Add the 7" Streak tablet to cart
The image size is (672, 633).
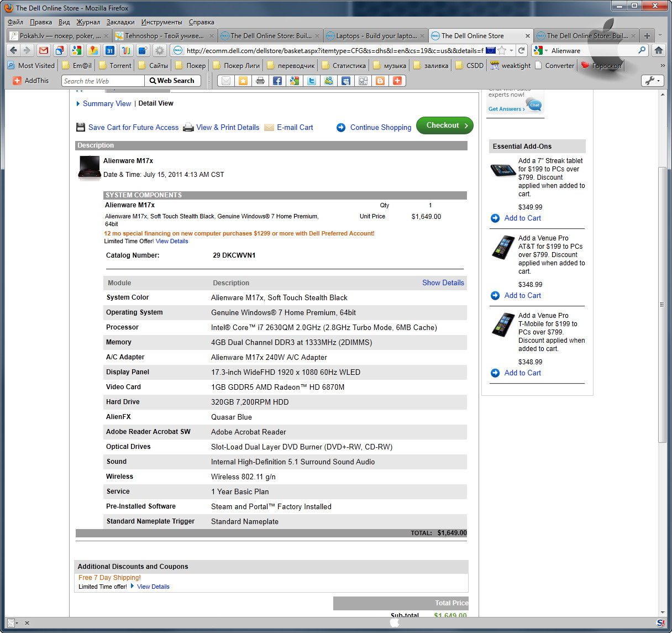522,218
